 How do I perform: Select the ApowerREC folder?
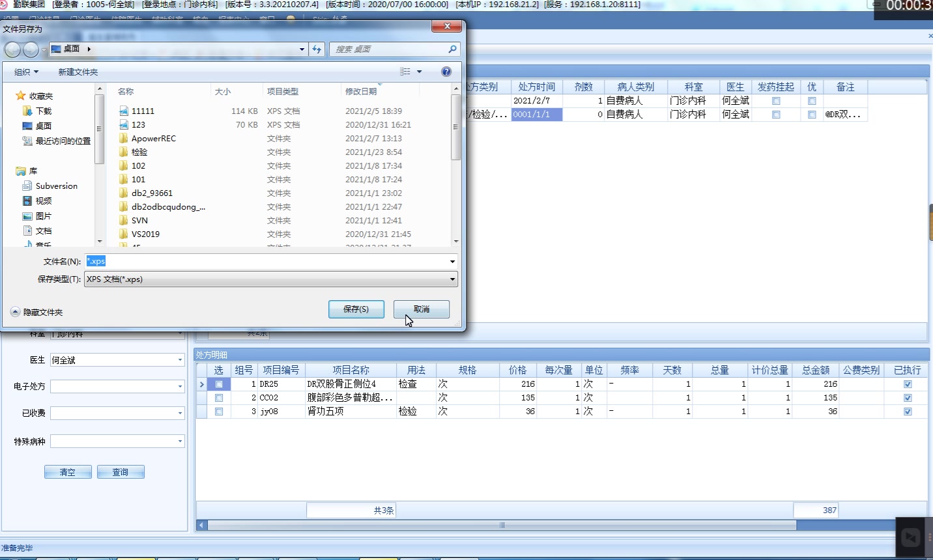pos(153,139)
